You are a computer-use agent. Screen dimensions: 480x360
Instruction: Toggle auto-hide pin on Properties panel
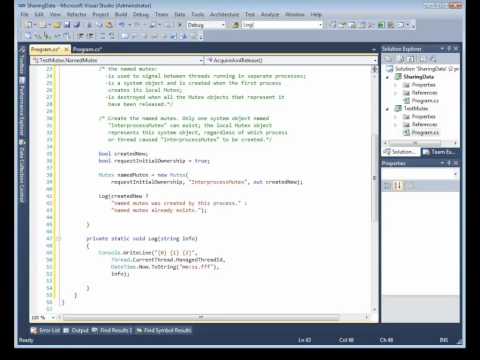click(x=449, y=163)
